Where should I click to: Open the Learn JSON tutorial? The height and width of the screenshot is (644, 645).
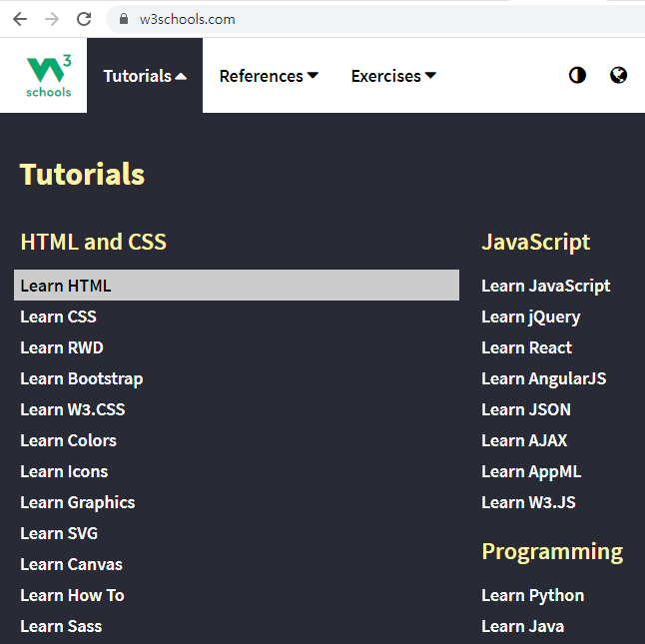tap(526, 409)
